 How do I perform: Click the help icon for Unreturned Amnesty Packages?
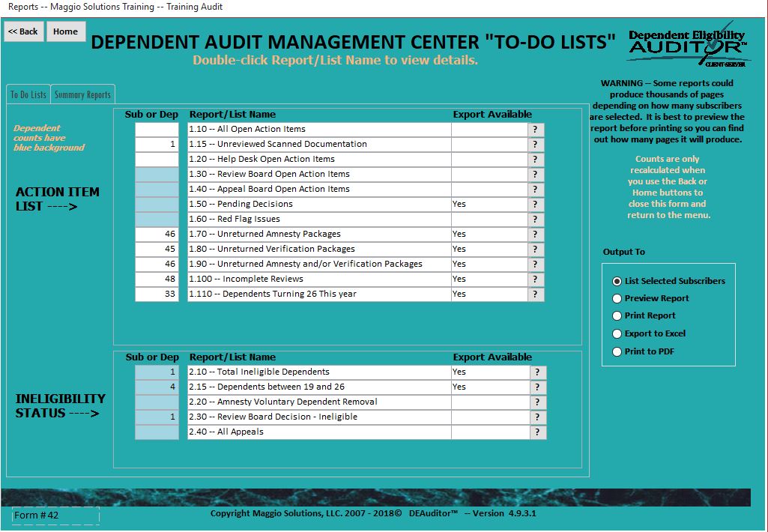coord(535,235)
